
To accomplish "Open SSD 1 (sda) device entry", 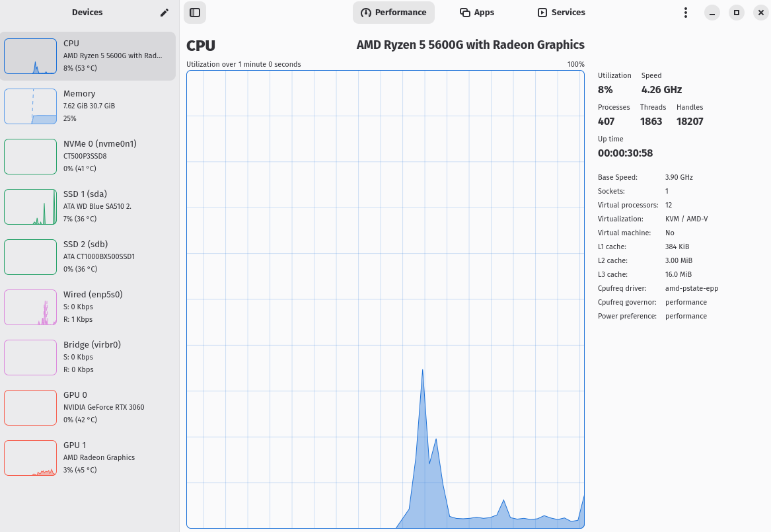I will [85, 194].
